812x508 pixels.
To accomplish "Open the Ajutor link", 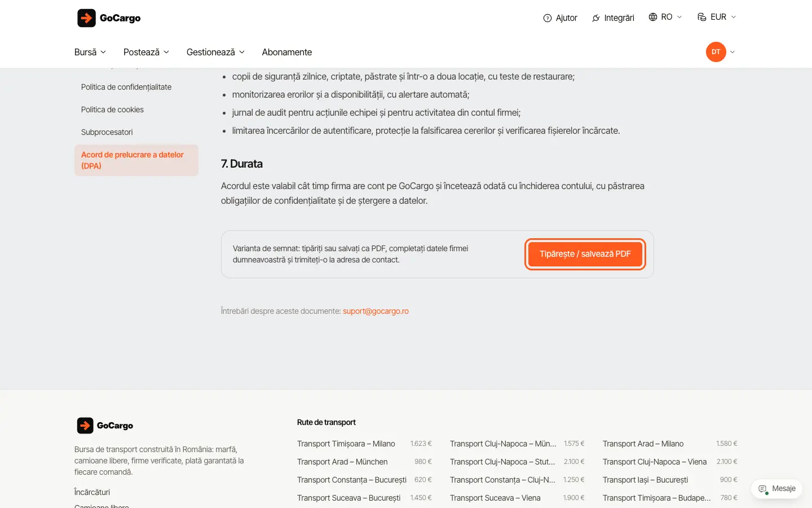I will click(561, 18).
